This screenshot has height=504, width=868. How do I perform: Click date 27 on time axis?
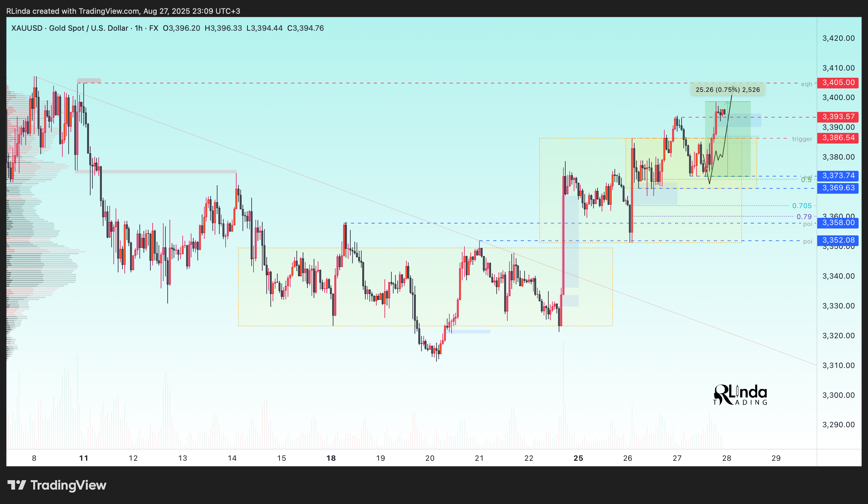[x=677, y=458]
